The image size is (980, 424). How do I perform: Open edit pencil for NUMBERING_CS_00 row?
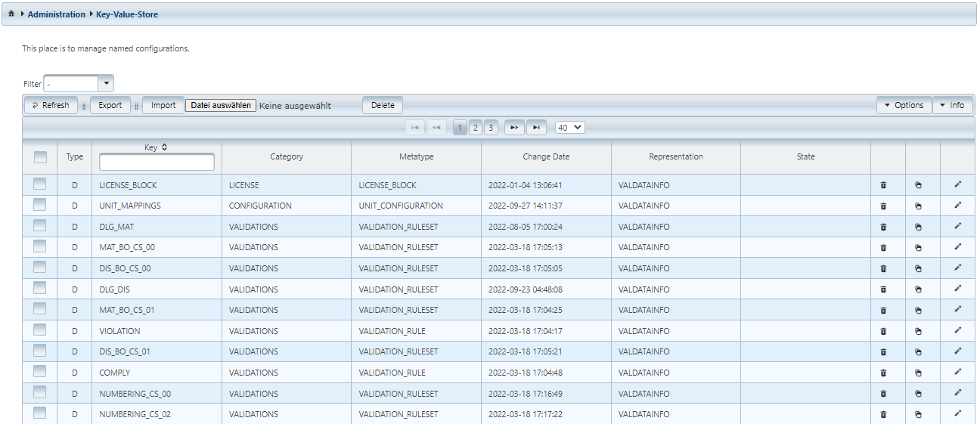(957, 393)
